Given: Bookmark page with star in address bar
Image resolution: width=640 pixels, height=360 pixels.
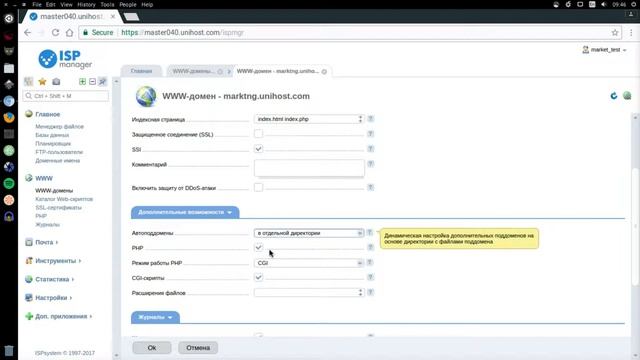Looking at the screenshot, I should tap(615, 33).
